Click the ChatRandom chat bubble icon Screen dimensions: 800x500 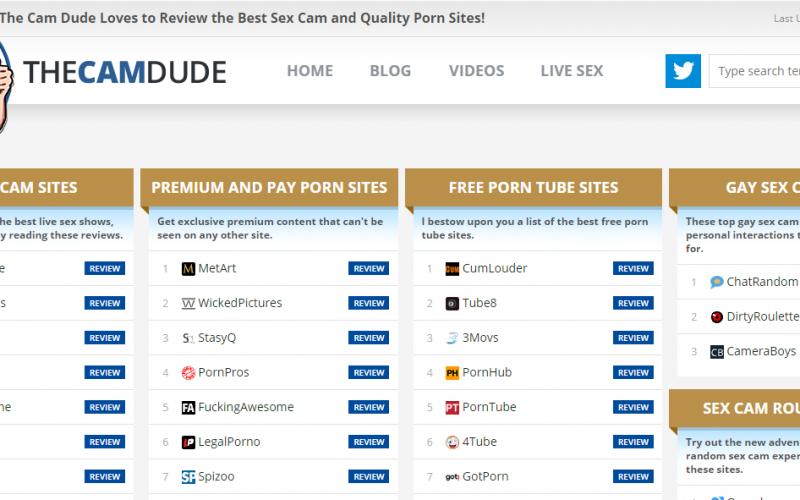717,282
